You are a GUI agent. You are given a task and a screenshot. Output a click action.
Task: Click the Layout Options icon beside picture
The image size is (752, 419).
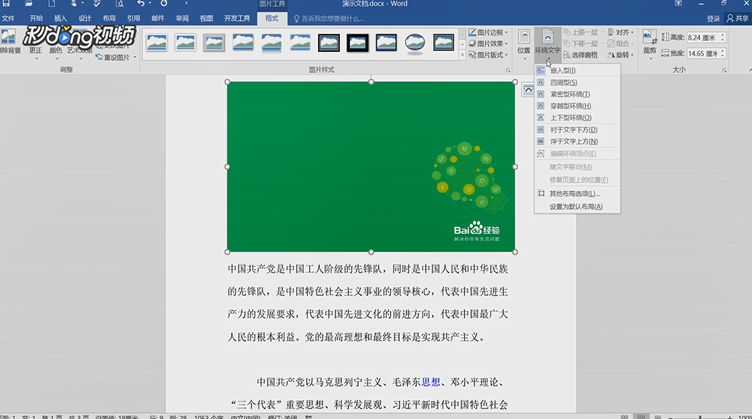[x=528, y=90]
